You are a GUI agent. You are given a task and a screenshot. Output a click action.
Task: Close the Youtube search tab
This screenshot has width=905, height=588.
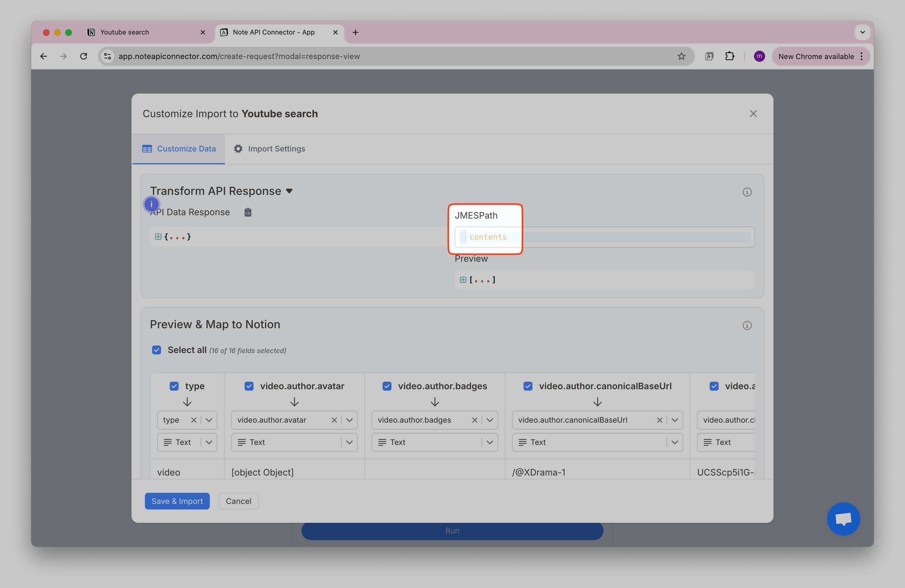pyautogui.click(x=203, y=32)
